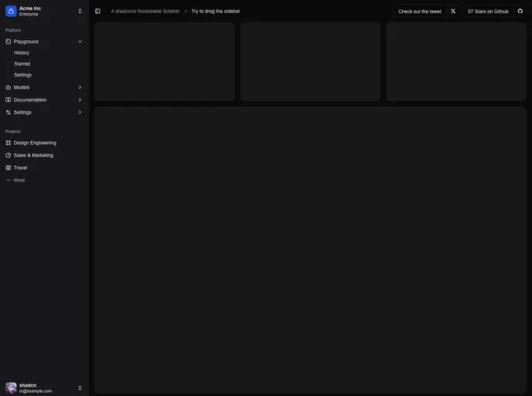Click the Documentation book icon
This screenshot has width=532, height=396.
pos(9,100)
